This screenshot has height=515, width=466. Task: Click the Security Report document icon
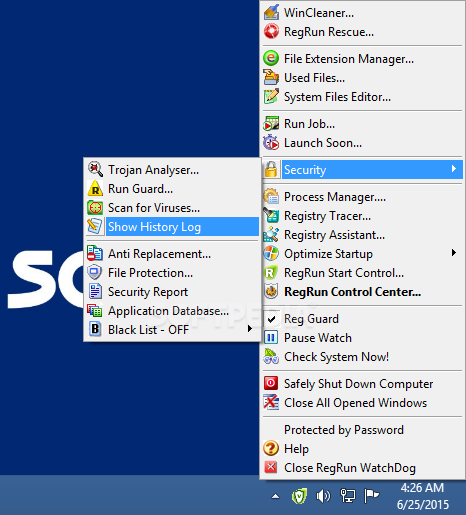pyautogui.click(x=95, y=292)
